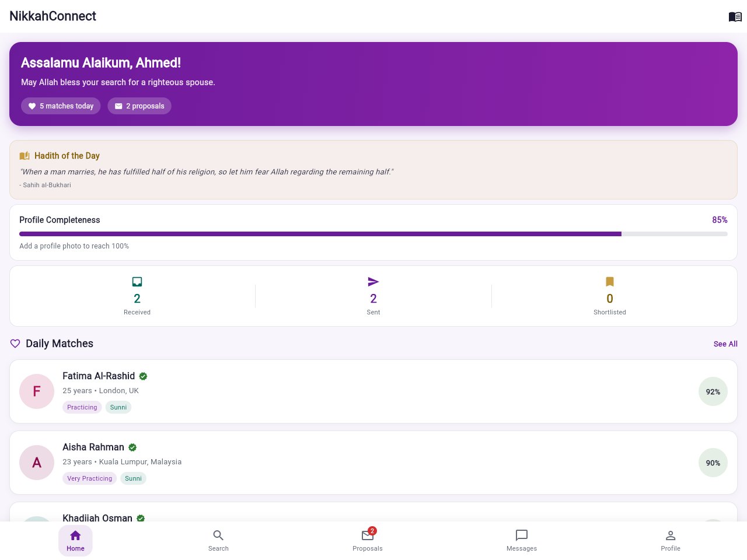Click the 5 matches today chip
Viewport: 747px width, 560px height.
(x=61, y=106)
